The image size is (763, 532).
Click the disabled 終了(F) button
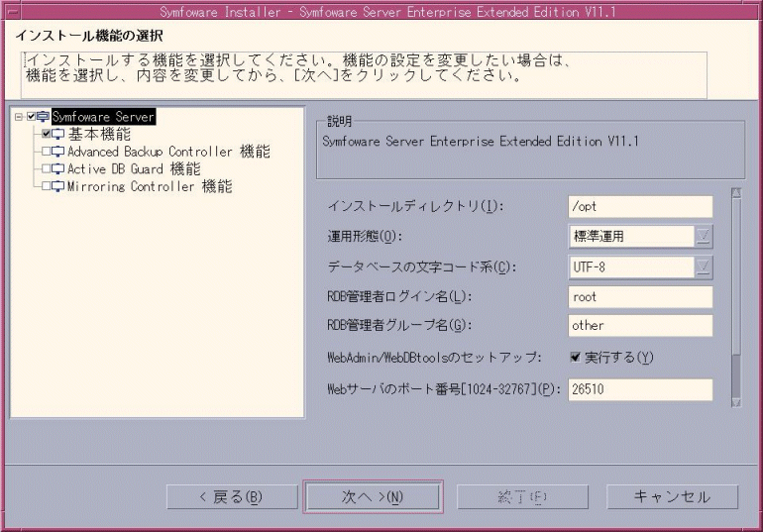(522, 497)
